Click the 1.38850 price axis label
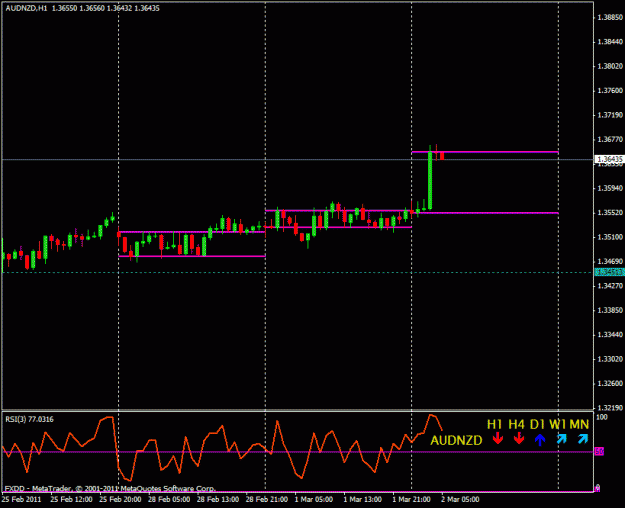 pyautogui.click(x=610, y=17)
